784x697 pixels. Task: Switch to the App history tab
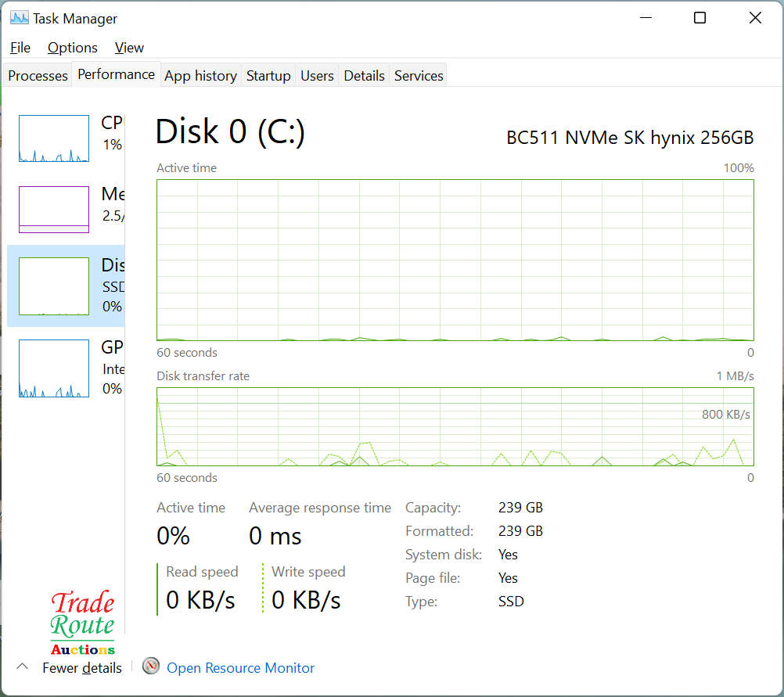[200, 76]
